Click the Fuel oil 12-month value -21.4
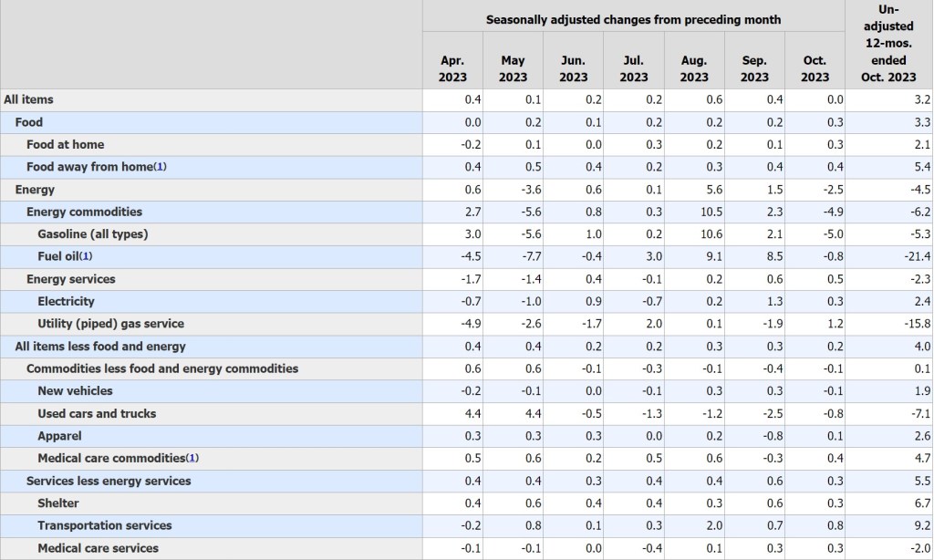Screen dimensions: 934x560 click(917, 256)
